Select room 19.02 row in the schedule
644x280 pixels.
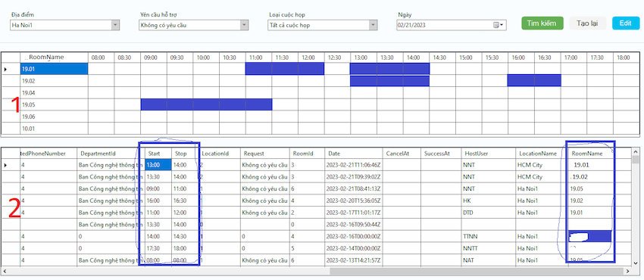[55, 81]
